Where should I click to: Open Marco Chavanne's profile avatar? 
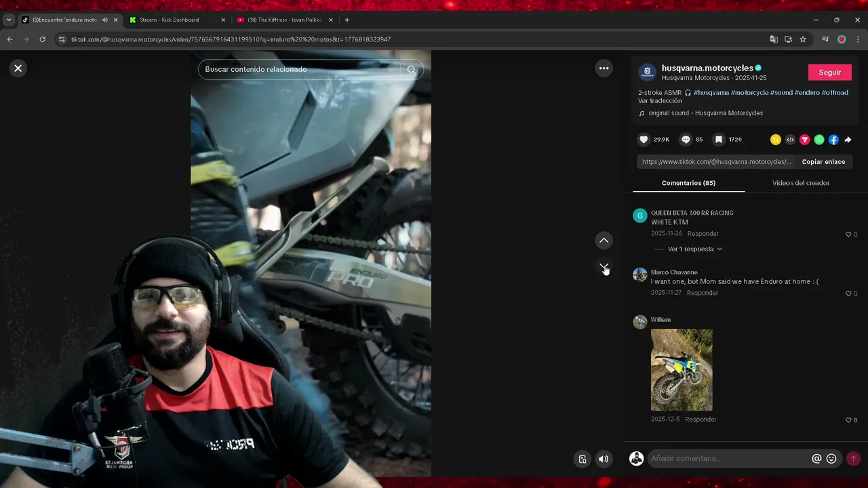coord(640,274)
